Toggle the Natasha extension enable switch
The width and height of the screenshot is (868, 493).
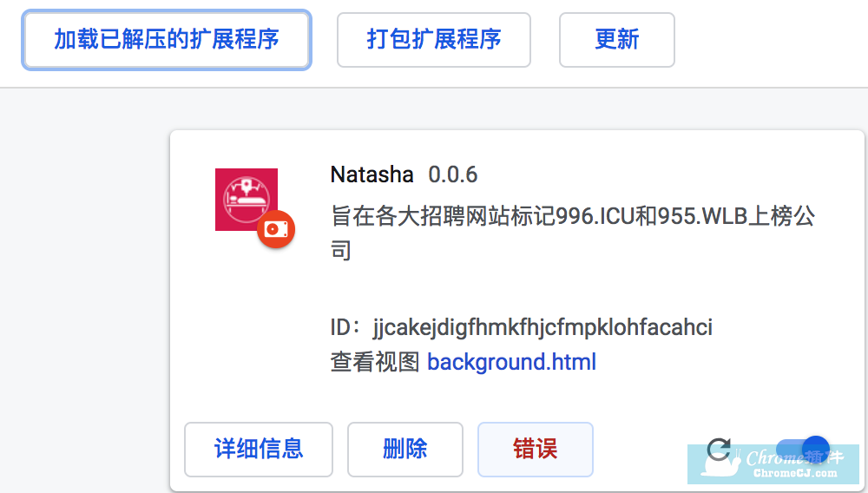point(803,449)
